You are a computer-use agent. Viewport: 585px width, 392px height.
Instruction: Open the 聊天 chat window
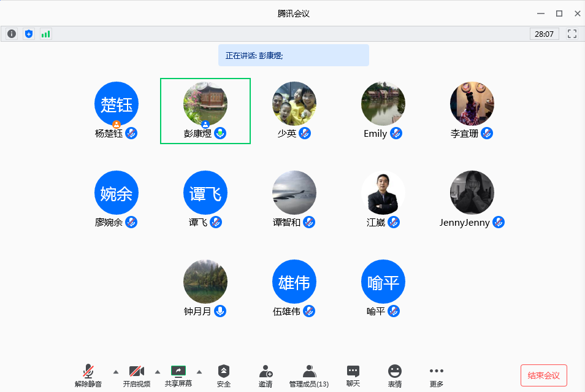point(353,375)
